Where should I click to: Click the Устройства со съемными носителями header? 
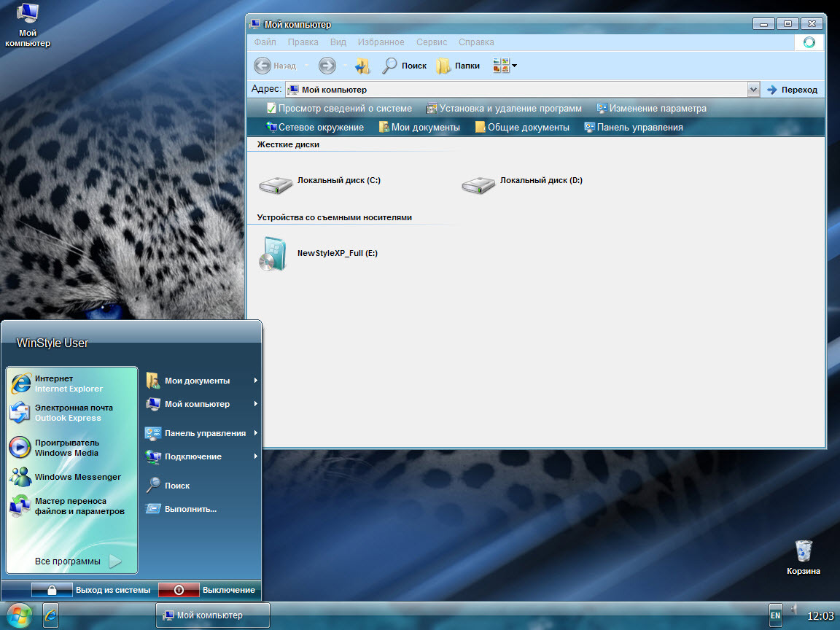coord(334,217)
